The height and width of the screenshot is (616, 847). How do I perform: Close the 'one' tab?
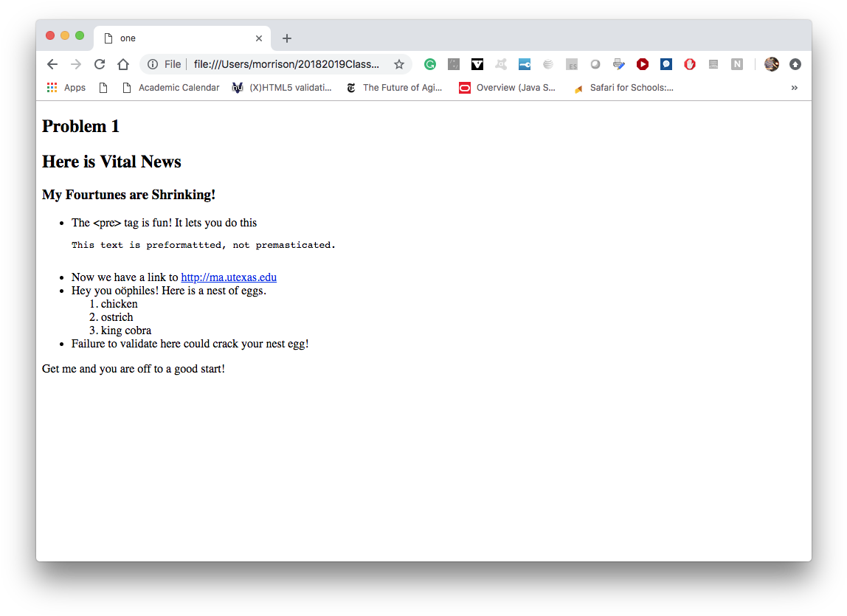pos(259,38)
